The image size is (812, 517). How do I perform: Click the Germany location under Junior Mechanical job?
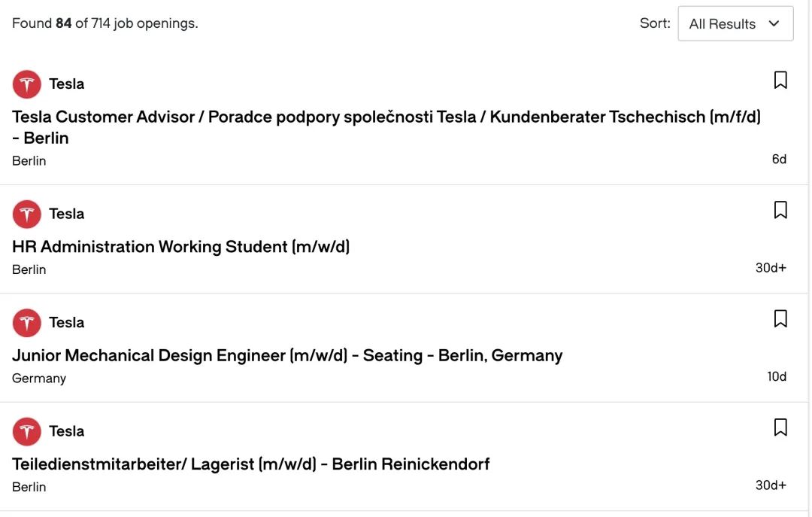pos(39,379)
